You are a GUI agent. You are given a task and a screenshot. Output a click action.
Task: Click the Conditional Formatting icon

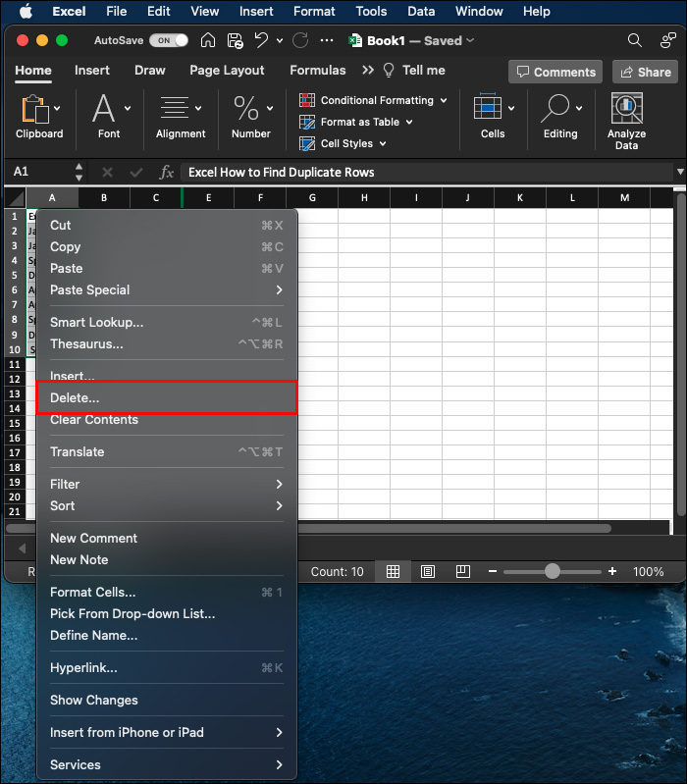click(x=307, y=100)
